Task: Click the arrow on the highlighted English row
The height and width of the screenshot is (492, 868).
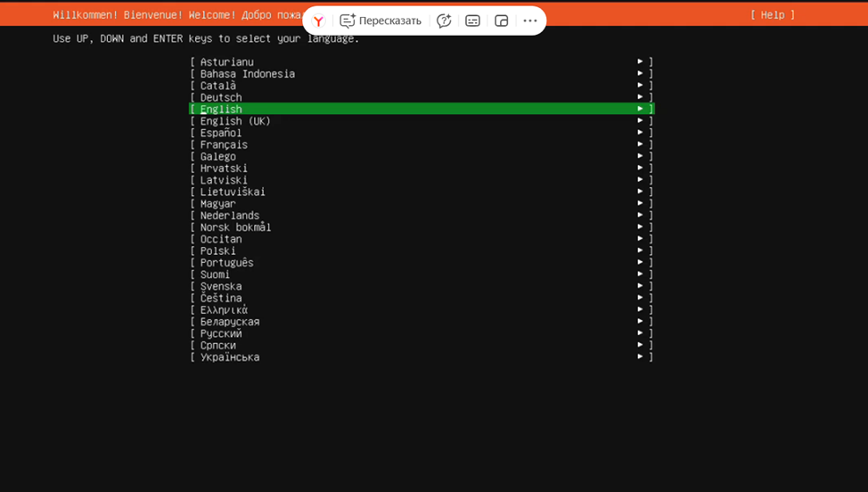Action: tap(640, 109)
